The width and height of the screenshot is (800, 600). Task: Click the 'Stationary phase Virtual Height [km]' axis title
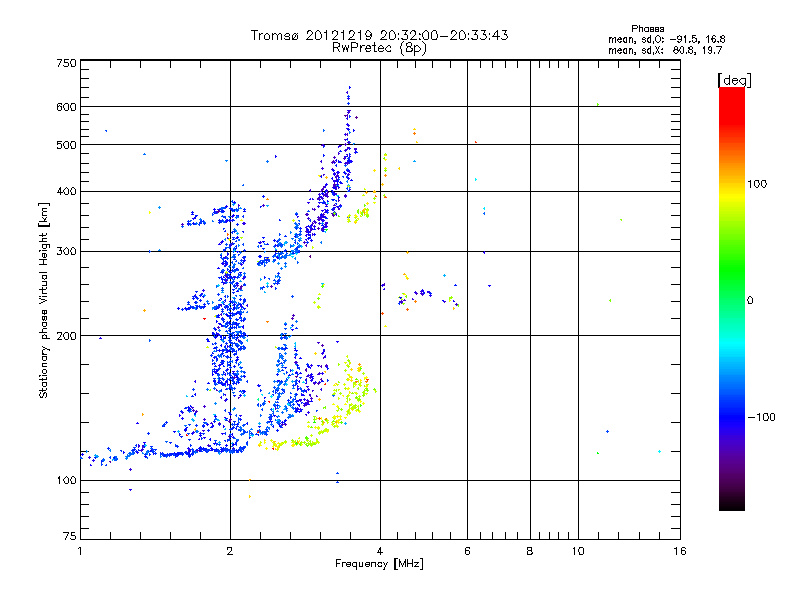pos(44,301)
